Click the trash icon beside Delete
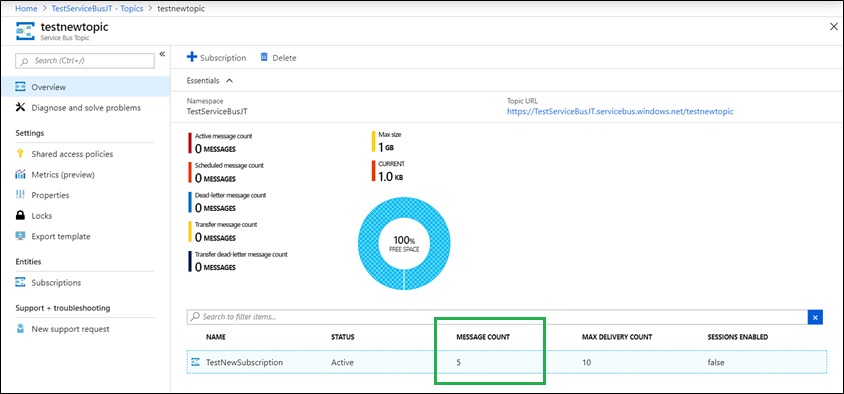The height and width of the screenshot is (394, 844). point(264,57)
